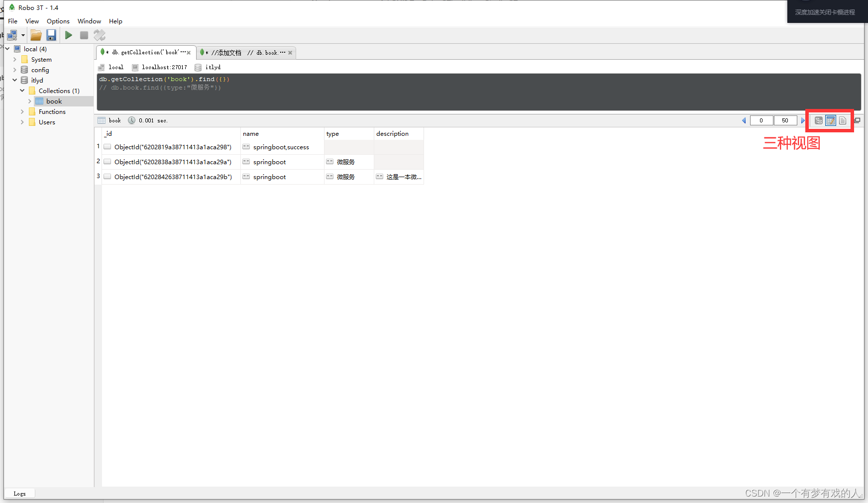Click the Connect to server toolbar icon

(x=12, y=35)
